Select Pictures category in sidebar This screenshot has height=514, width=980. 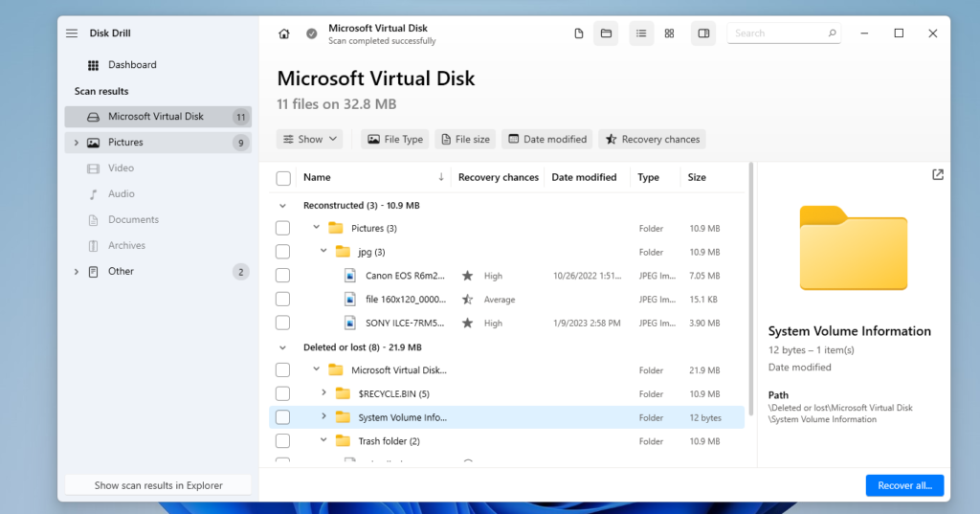tap(125, 143)
